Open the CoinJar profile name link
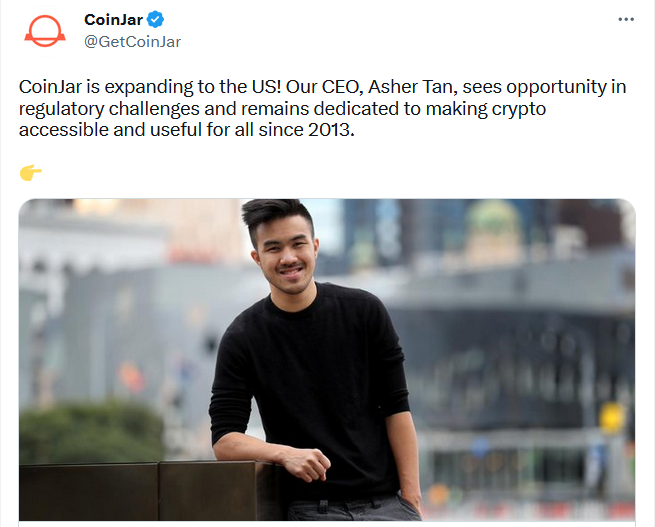This screenshot has height=527, width=655. tap(112, 20)
